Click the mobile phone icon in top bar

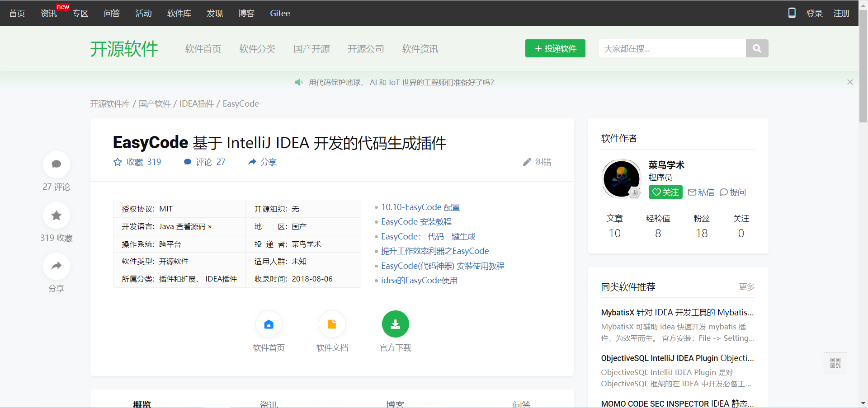click(792, 13)
